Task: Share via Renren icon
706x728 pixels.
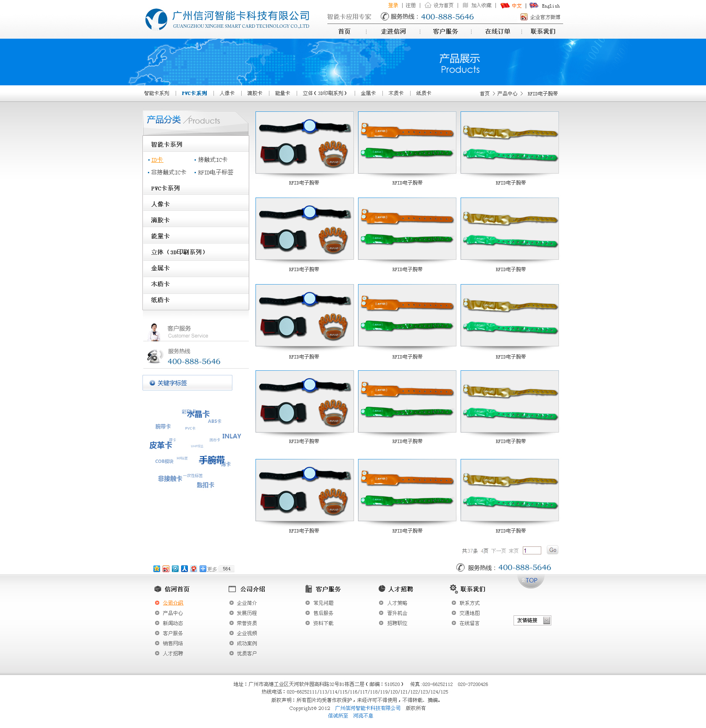Action: (184, 569)
